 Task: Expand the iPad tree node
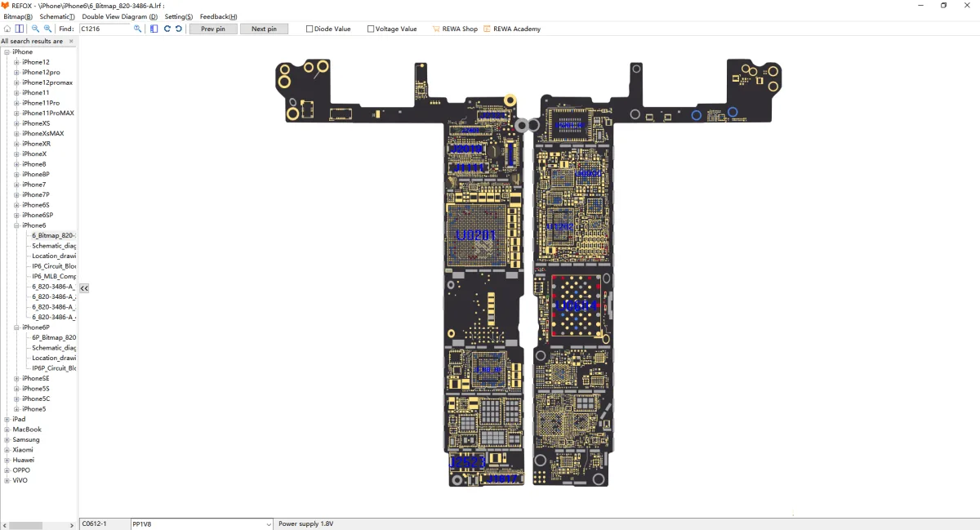click(7, 419)
